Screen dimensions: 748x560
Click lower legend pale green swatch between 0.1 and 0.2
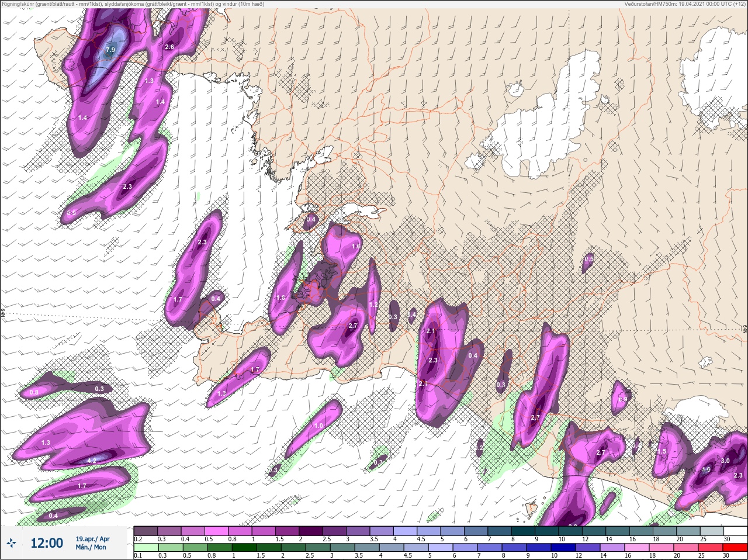point(146,548)
